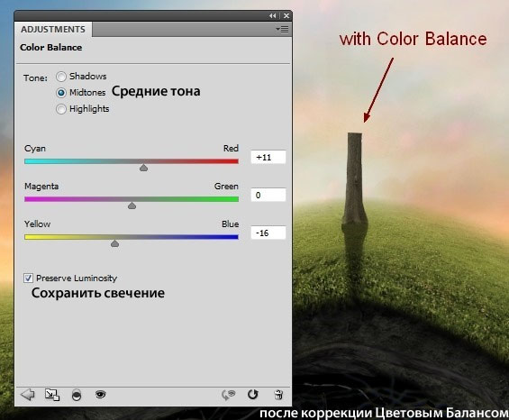Click the Magenta-Green slider handle

[x=132, y=205]
